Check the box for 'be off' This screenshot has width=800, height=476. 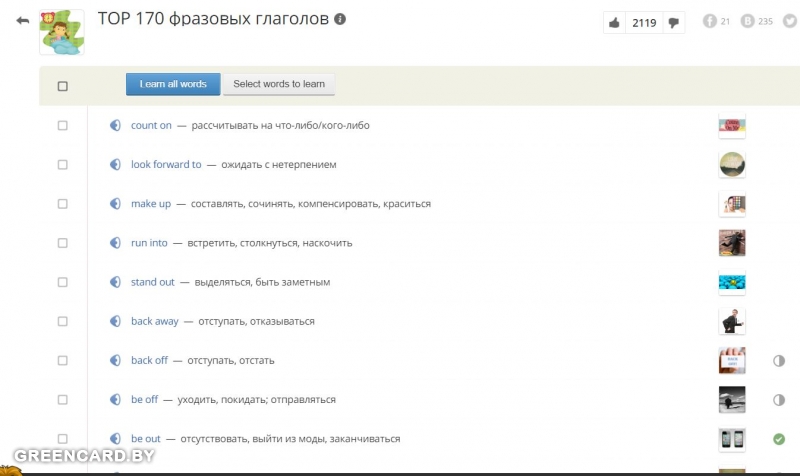coord(62,399)
